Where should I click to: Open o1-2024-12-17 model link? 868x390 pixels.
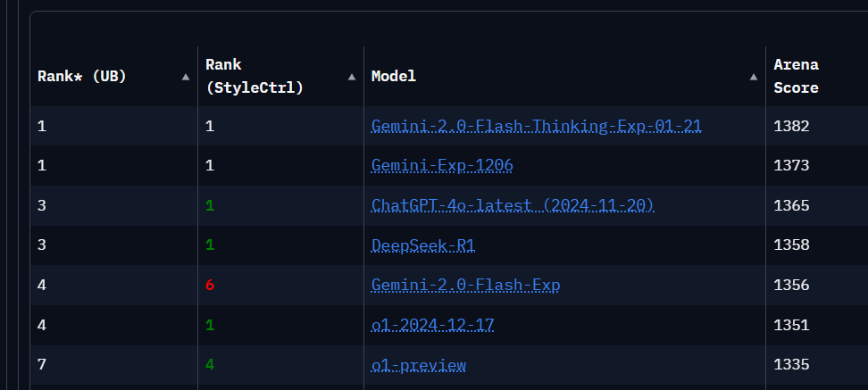pos(432,325)
